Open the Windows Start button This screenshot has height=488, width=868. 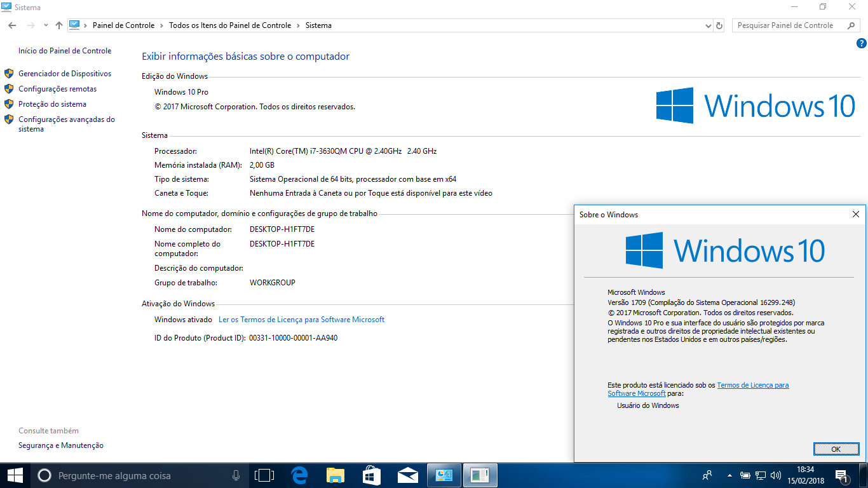15,475
